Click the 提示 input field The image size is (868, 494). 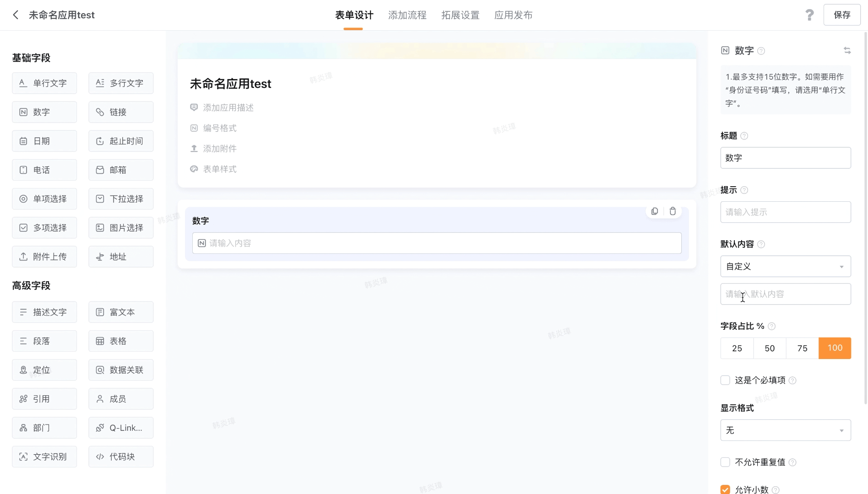click(786, 212)
